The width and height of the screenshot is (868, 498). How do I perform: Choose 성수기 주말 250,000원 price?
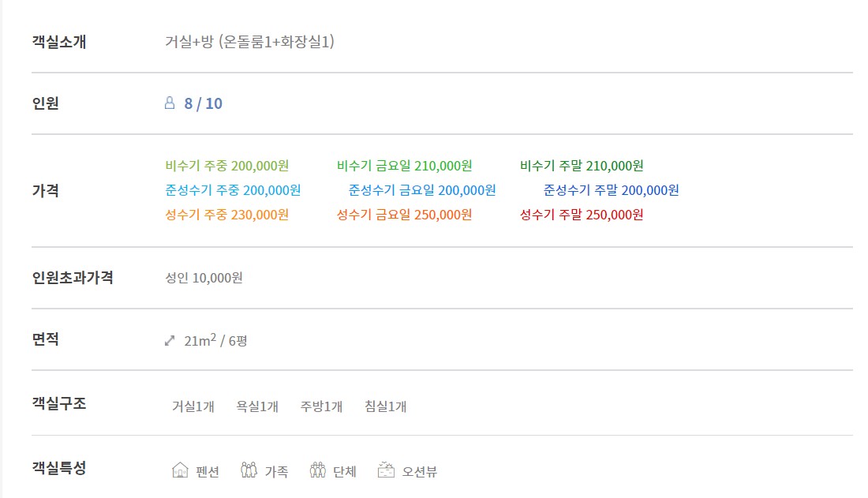[x=582, y=215]
